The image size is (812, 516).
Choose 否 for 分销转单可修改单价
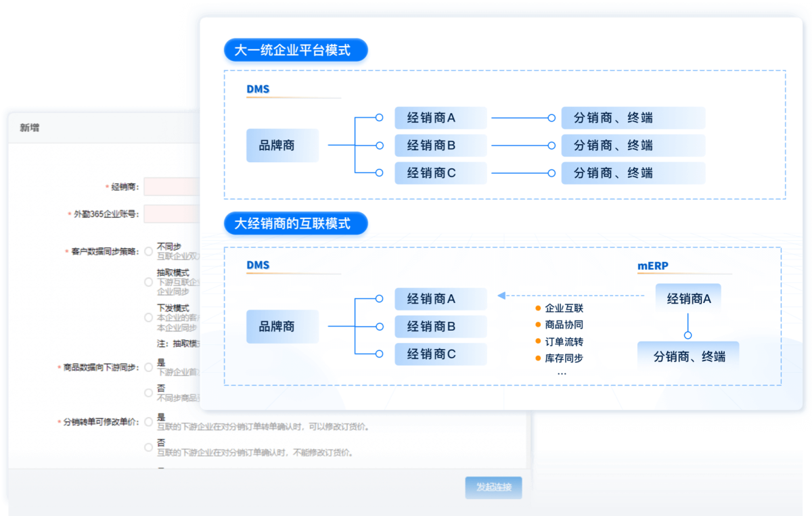tap(149, 447)
